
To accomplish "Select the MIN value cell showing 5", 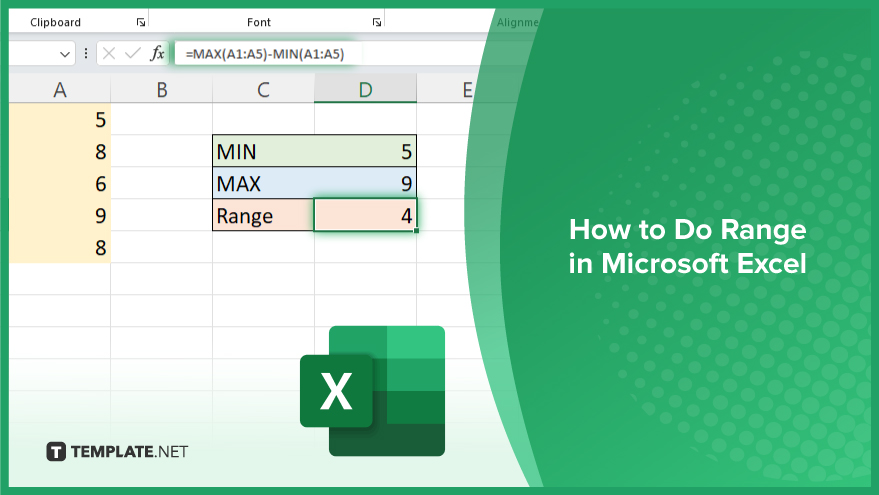I will point(366,151).
